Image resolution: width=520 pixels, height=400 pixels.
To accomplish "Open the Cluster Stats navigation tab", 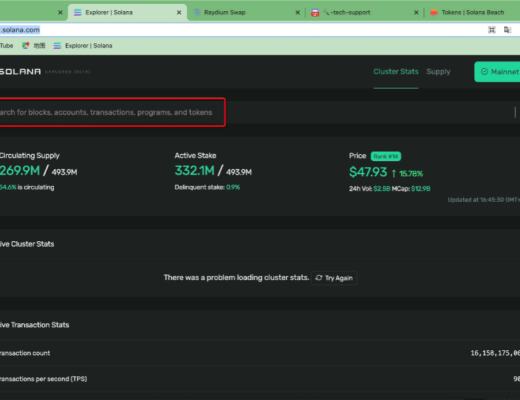I will 396,72.
